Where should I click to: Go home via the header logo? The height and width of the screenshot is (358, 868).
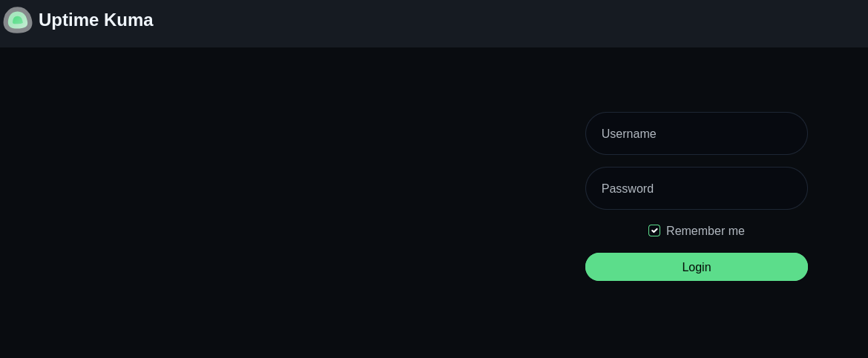[x=18, y=20]
